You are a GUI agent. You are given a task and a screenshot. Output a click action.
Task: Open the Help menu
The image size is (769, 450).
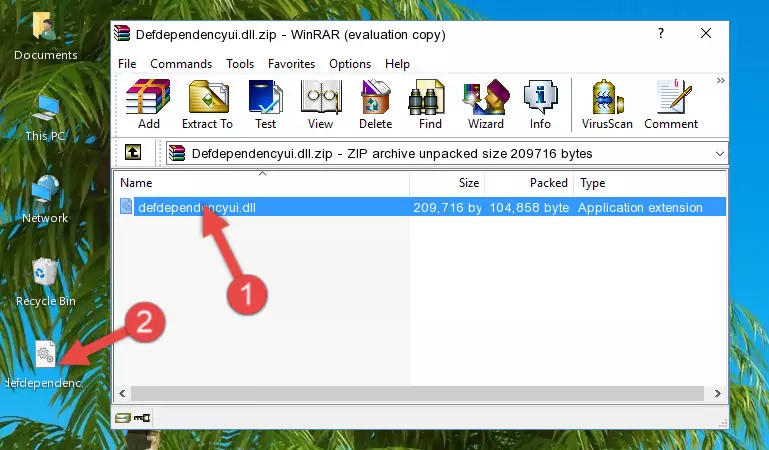click(397, 64)
